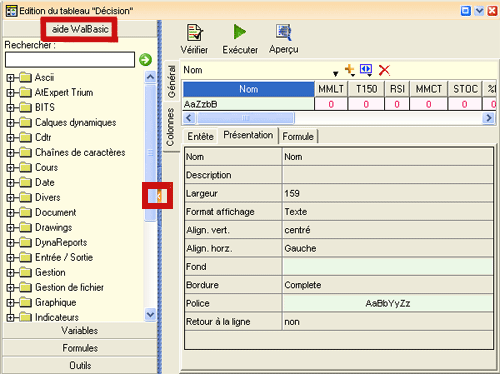Select the Drawings folder
500x374 pixels.
54,227
